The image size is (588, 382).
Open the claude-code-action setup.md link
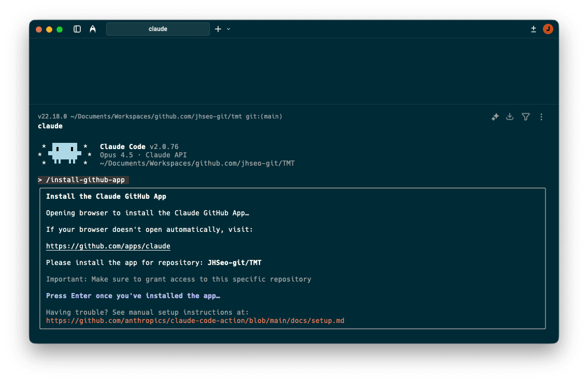pos(195,320)
